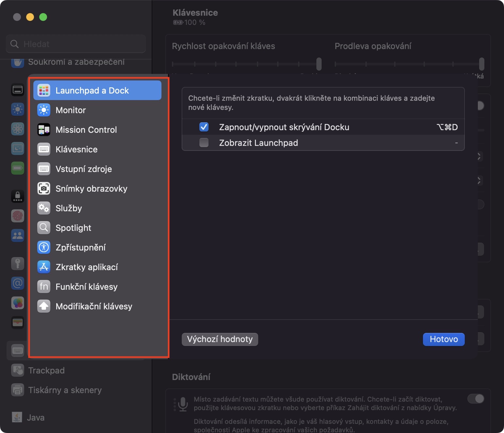Click the Zkratky aplikací App Store icon
This screenshot has height=433, width=504.
[43, 267]
